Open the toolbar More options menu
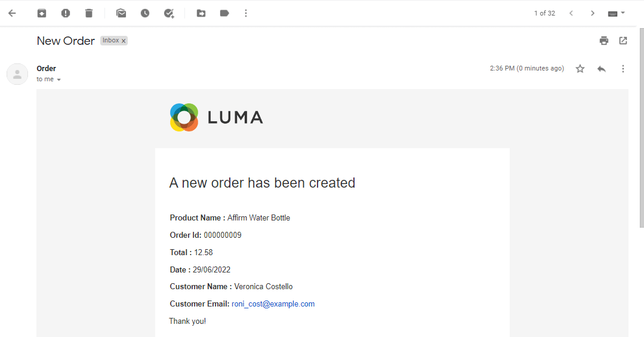This screenshot has width=644, height=337. tap(246, 13)
